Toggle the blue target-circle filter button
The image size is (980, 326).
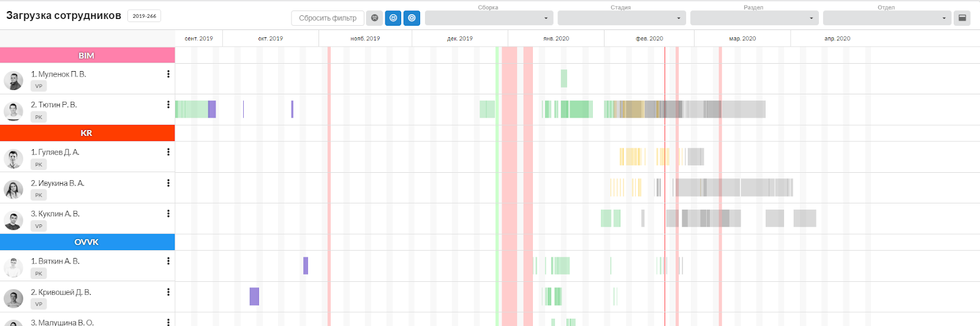412,18
